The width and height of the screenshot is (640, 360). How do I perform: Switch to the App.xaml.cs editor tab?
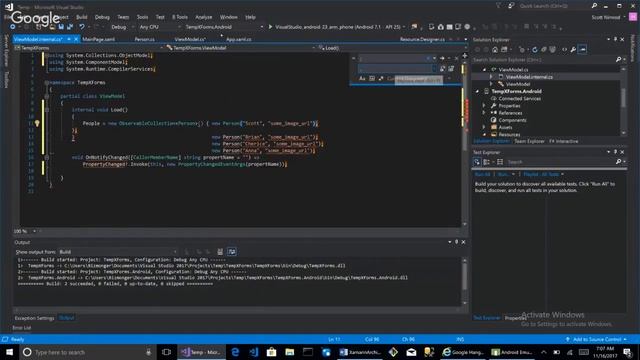239,39
